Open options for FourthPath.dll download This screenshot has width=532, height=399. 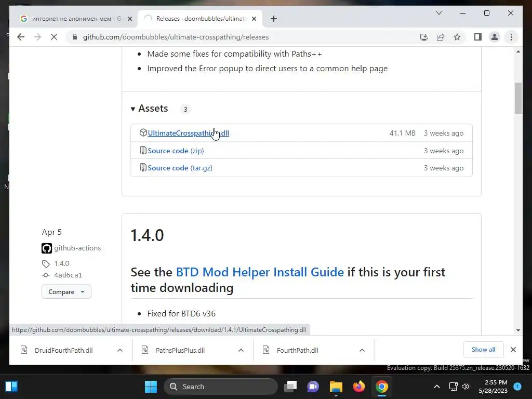point(362,350)
